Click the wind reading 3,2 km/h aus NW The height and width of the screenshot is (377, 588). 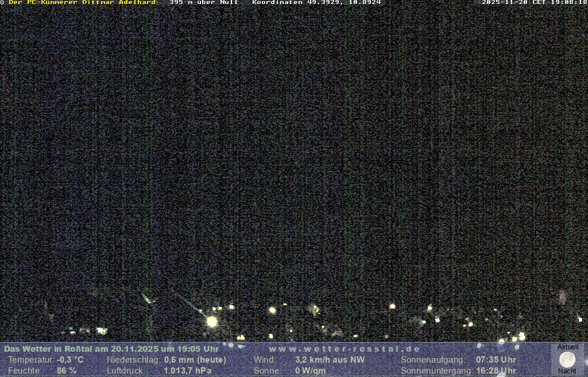pyautogui.click(x=330, y=360)
